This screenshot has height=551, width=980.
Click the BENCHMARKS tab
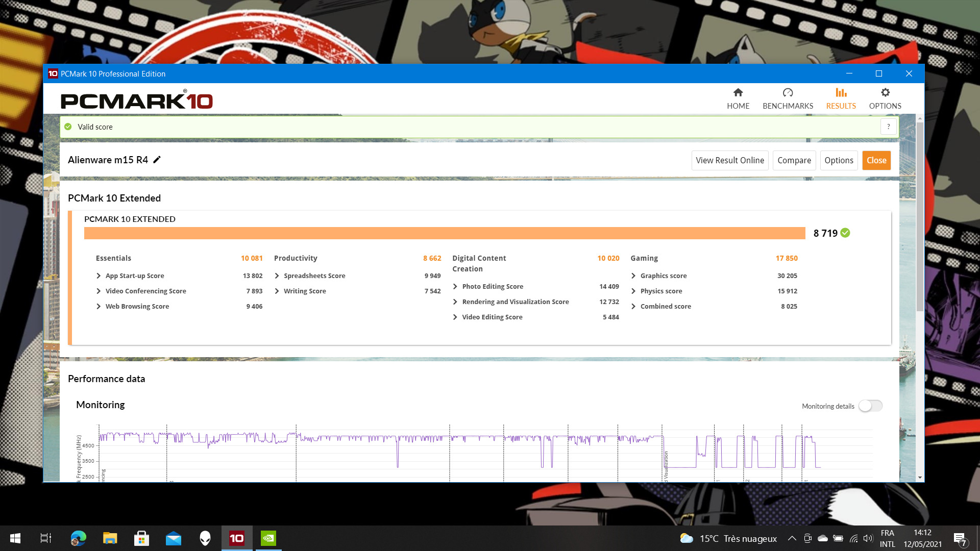tap(788, 98)
